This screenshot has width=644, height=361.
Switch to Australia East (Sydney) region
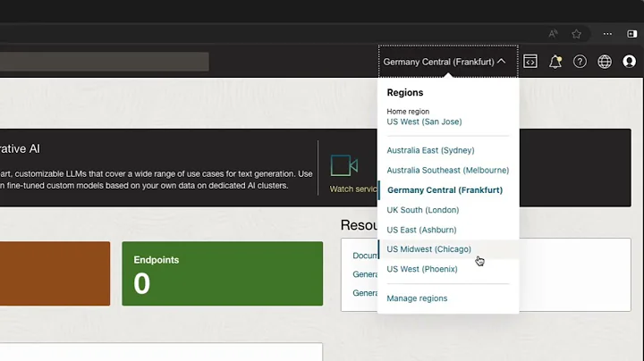coord(430,150)
